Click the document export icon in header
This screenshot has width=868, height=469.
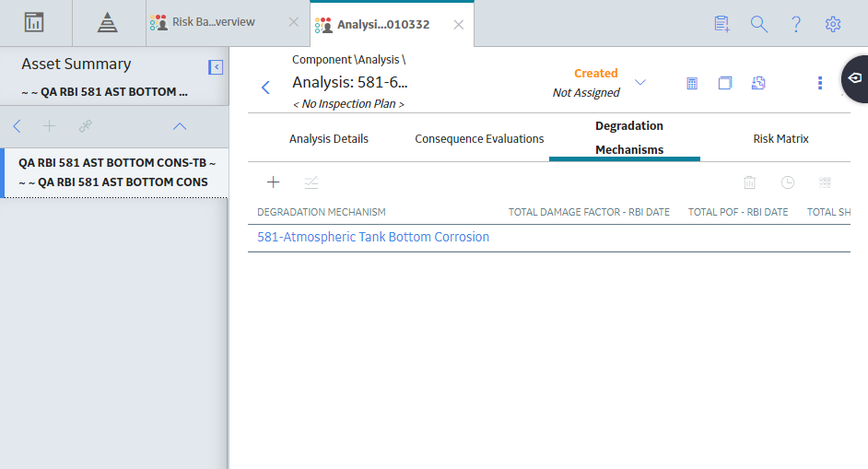pos(758,83)
